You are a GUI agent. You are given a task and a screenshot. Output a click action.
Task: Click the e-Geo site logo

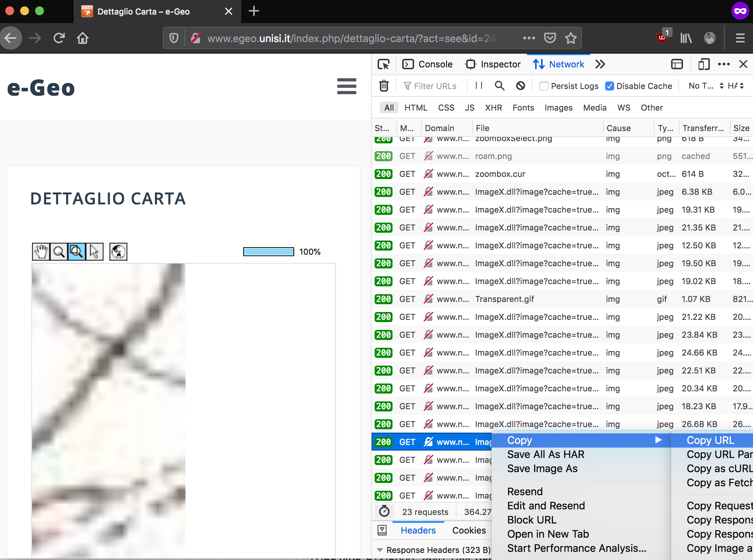coord(41,88)
